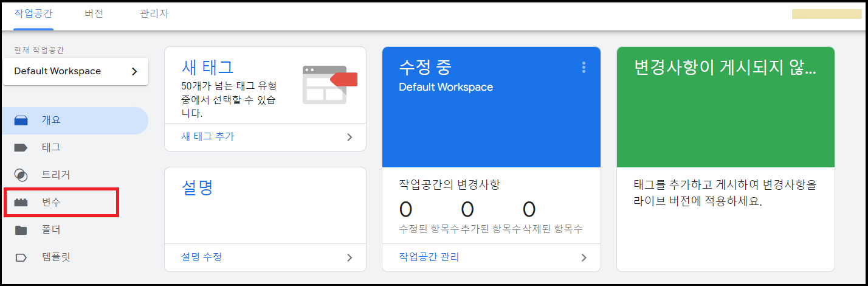Click the 템플릿 outline tag icon
The image size is (868, 286).
(21, 257)
